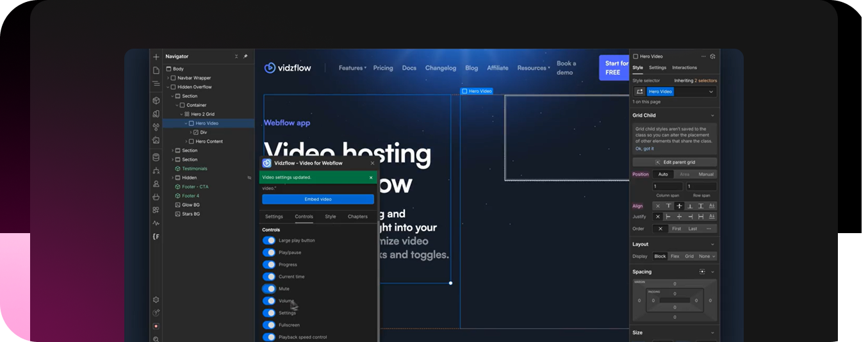Open Settings tab in Vidzflow popup
Screen dimensions: 868x342
click(274, 216)
